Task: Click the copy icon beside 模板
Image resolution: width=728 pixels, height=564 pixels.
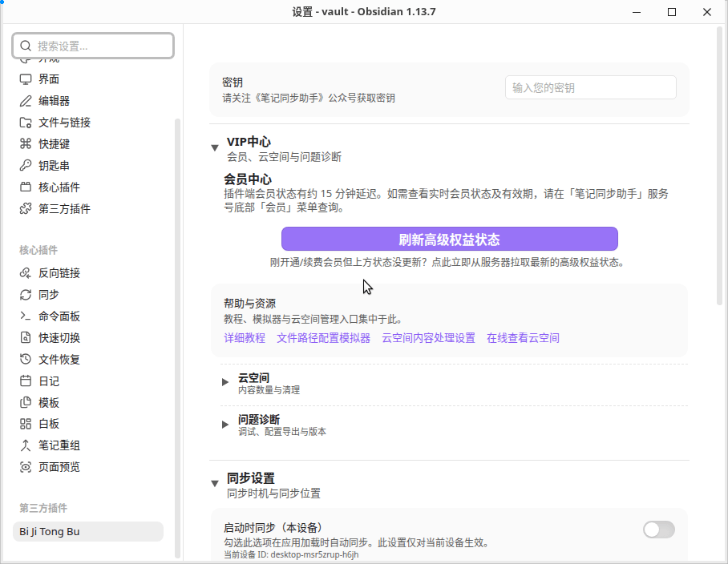Action: [x=26, y=403]
